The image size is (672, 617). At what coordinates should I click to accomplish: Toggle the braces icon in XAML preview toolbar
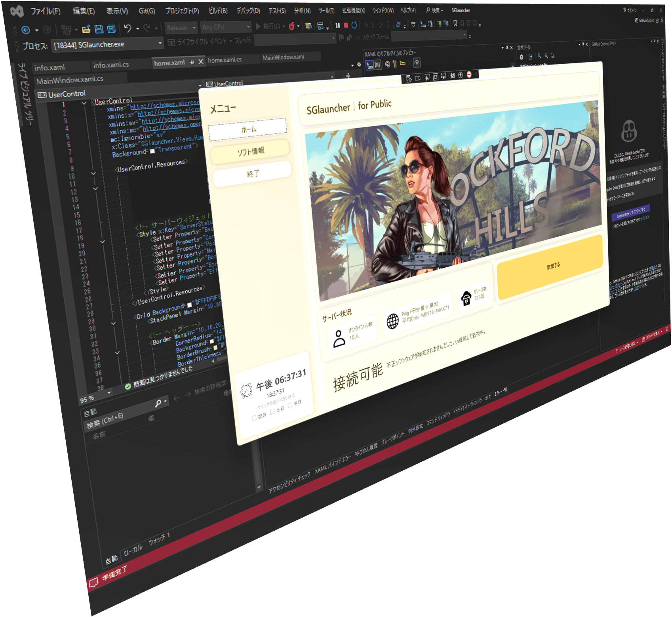pos(378,65)
